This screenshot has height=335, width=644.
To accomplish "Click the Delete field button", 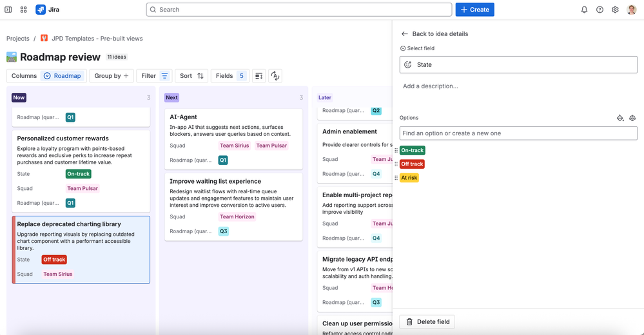I will [427, 322].
